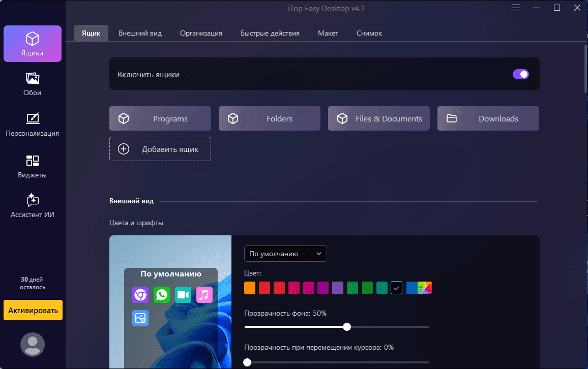Image resolution: width=588 pixels, height=369 pixels.
Task: Open the hamburger menu in title bar
Action: pos(516,8)
